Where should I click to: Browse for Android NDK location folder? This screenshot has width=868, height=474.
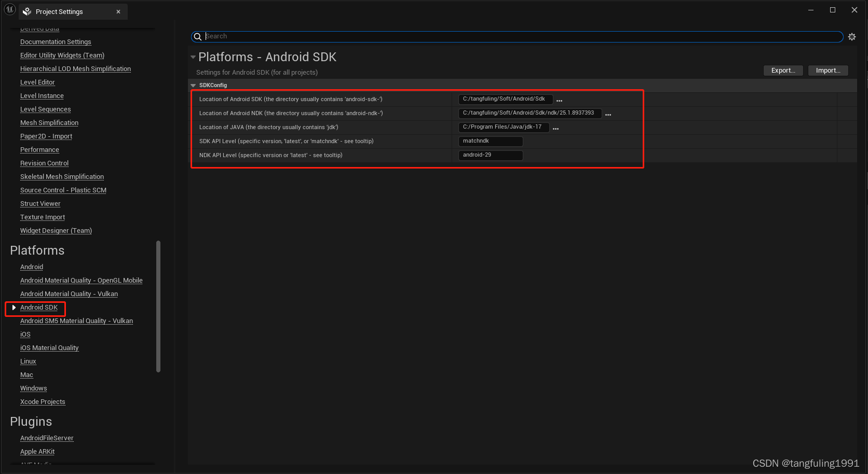pos(608,115)
